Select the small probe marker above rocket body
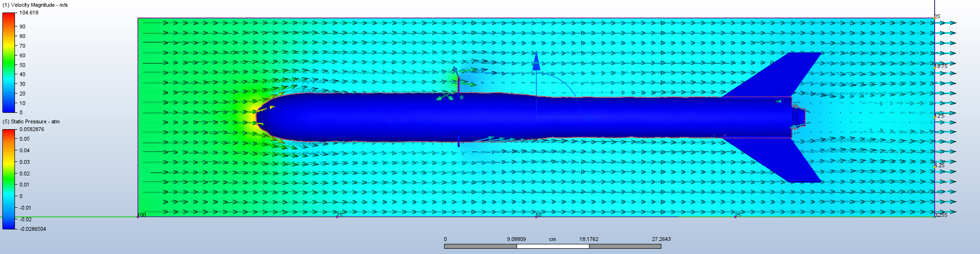Screen dimensions: 980x254 (x=455, y=70)
